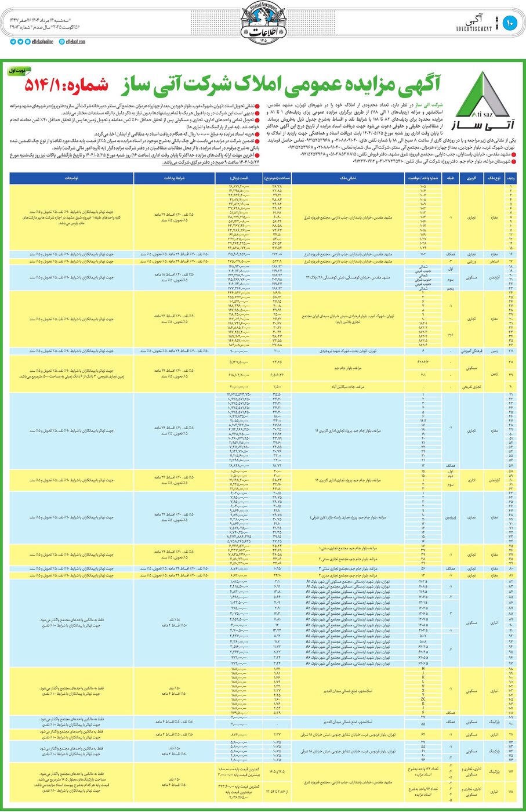Click the ADVERTISEMENT section label
Screen dimensions: 526x812
(x=474, y=28)
